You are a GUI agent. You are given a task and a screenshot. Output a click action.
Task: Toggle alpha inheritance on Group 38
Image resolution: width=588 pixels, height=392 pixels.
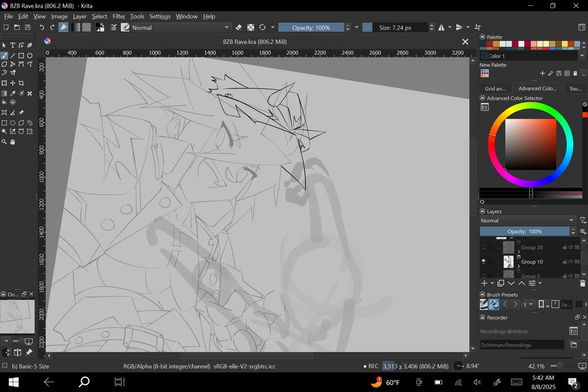click(x=571, y=247)
